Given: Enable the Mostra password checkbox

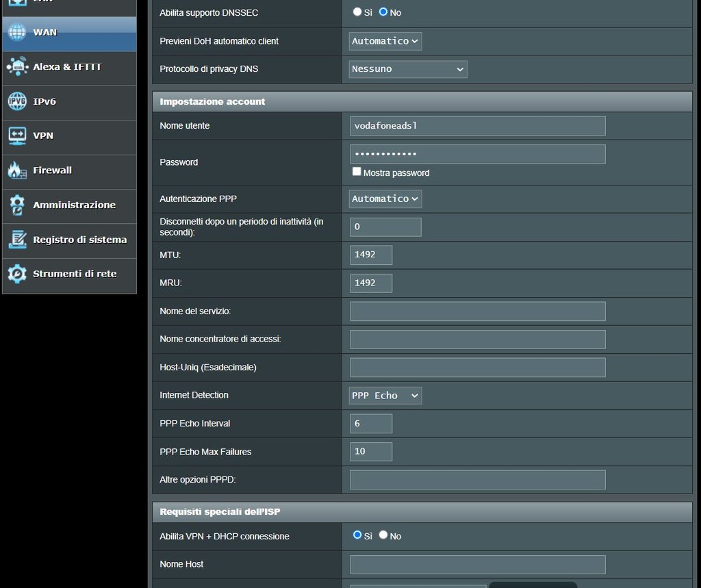Looking at the screenshot, I should [x=357, y=172].
